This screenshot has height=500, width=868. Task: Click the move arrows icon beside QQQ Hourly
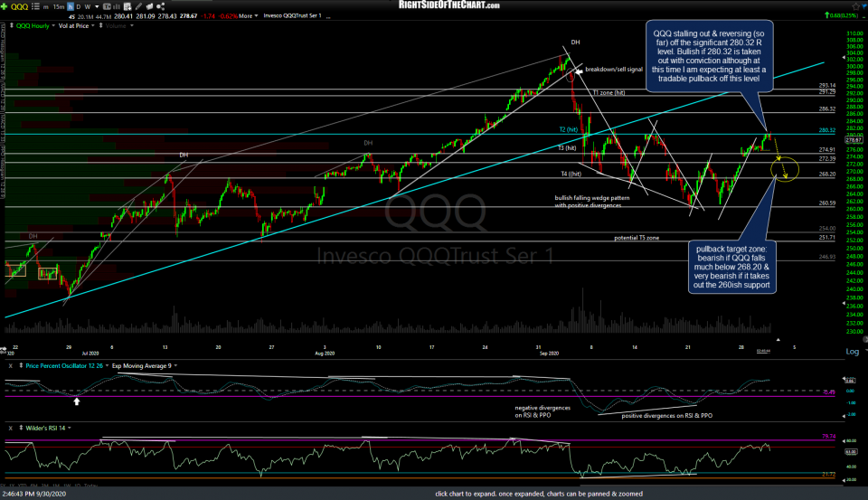point(12,25)
